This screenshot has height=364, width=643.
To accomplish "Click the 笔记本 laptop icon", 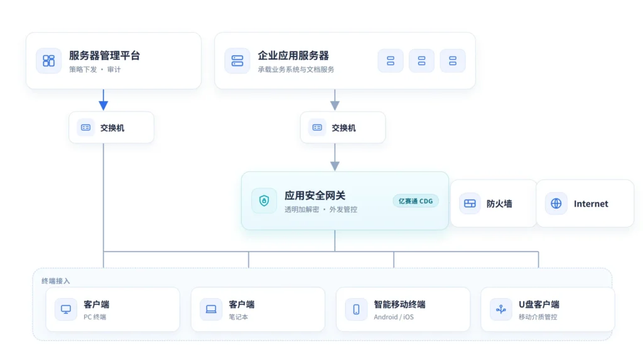I will coord(211,309).
